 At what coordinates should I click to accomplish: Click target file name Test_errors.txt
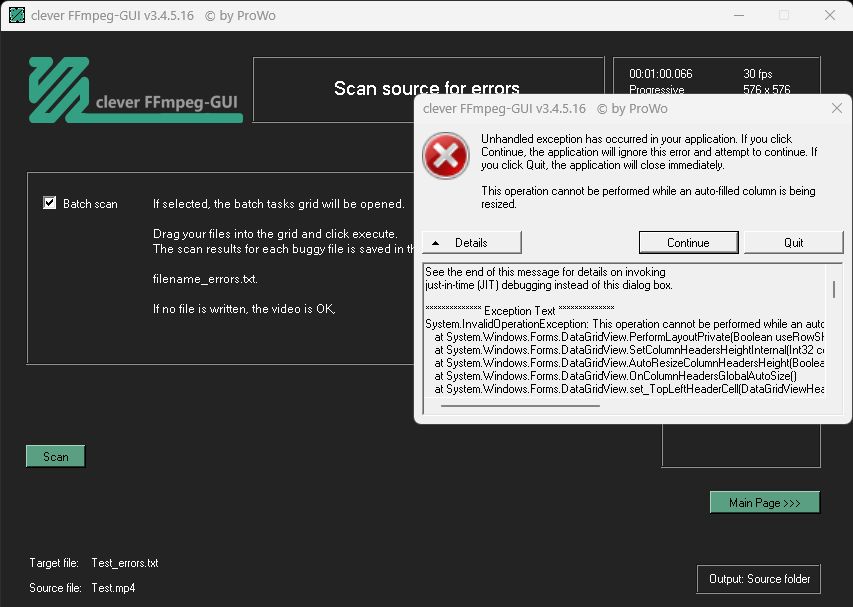click(125, 563)
